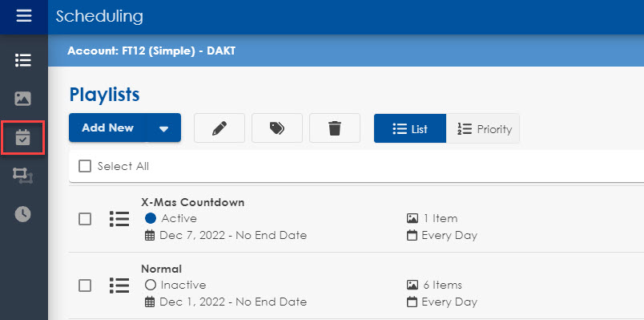Open the media image icon in sidebar

[22, 99]
